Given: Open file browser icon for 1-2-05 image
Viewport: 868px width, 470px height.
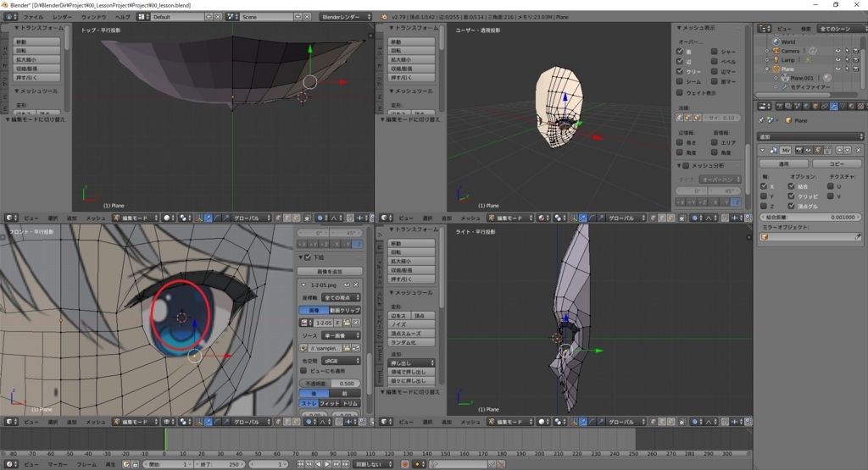Looking at the screenshot, I should pos(346,323).
